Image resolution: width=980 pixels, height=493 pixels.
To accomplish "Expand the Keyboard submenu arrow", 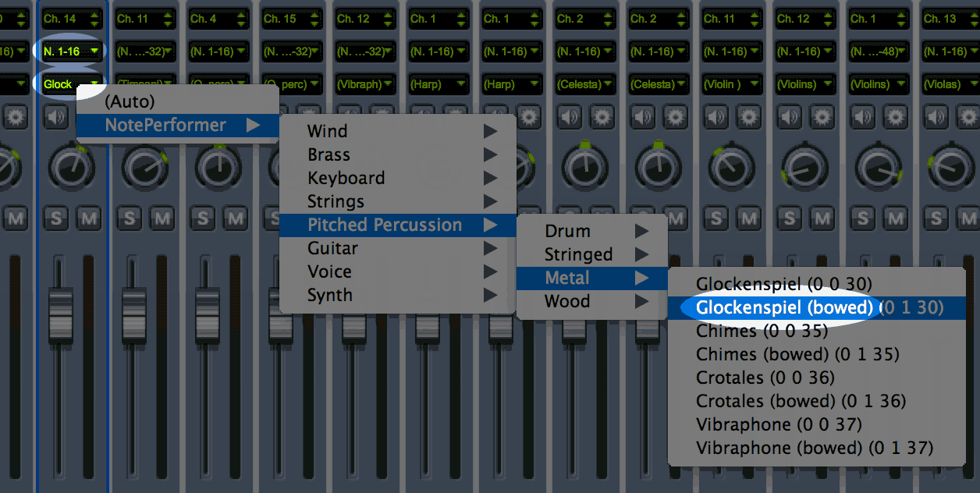I will pyautogui.click(x=490, y=178).
